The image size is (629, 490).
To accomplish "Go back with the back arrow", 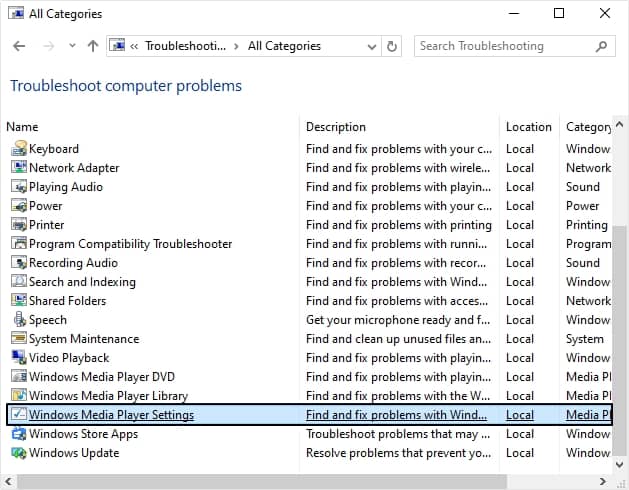I will [x=19, y=46].
